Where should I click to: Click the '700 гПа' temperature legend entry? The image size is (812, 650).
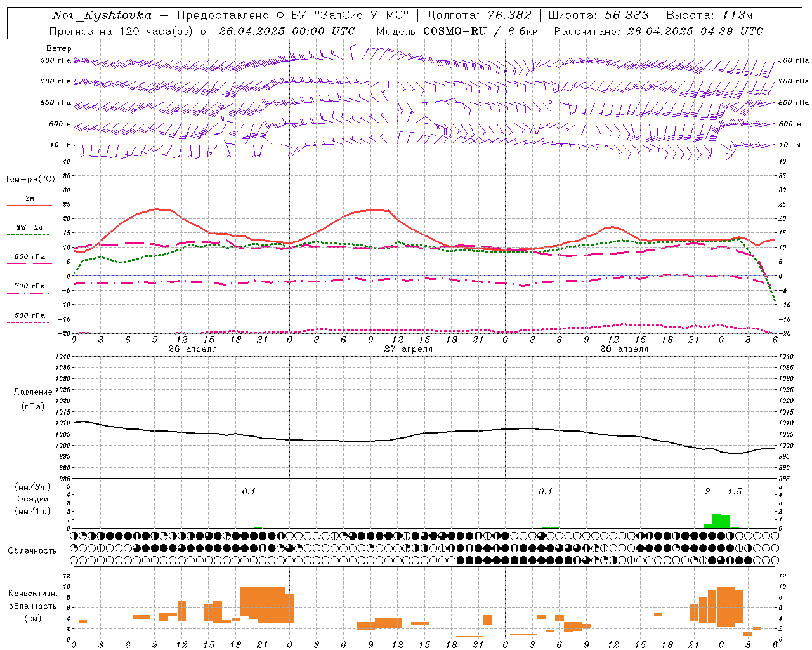point(30,286)
